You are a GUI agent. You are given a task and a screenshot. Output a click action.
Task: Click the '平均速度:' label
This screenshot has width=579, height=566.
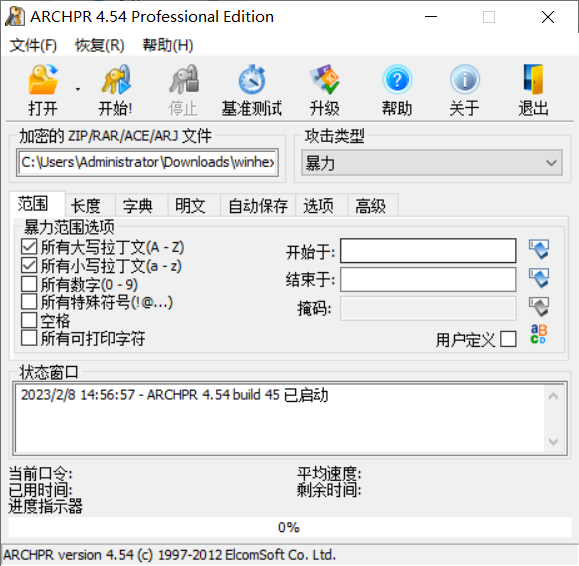pyautogui.click(x=329, y=473)
